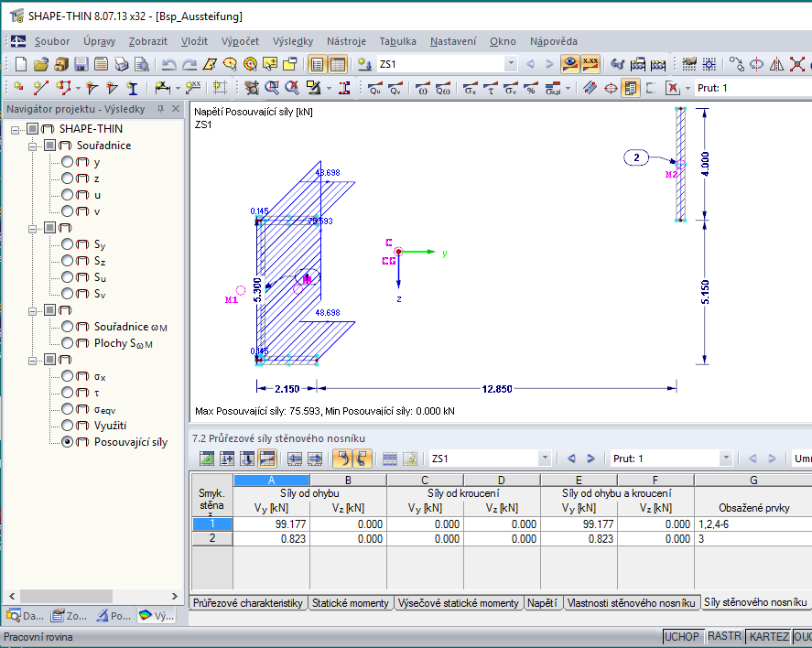The width and height of the screenshot is (812, 648).
Task: Toggle the result values x.xx icon
Action: click(x=590, y=64)
